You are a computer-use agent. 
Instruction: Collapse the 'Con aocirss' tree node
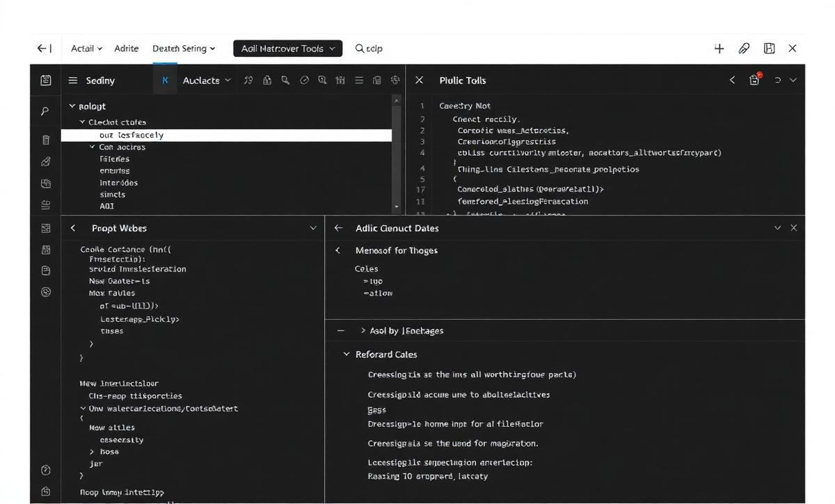point(92,147)
